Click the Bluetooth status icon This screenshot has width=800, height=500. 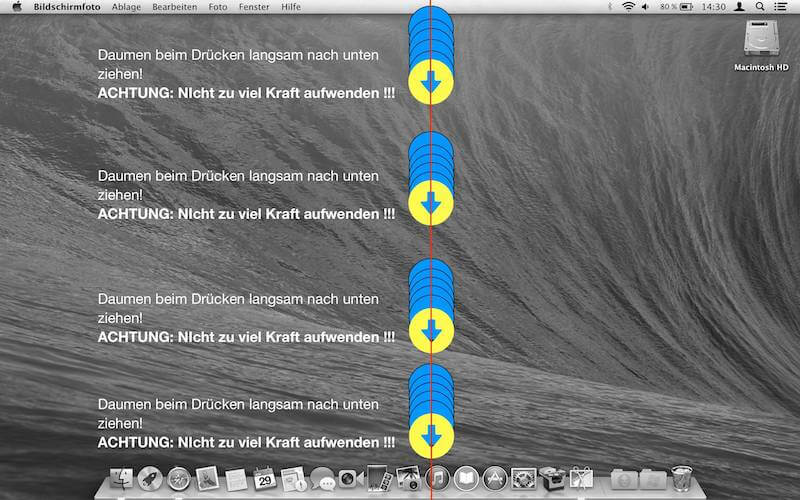[610, 7]
